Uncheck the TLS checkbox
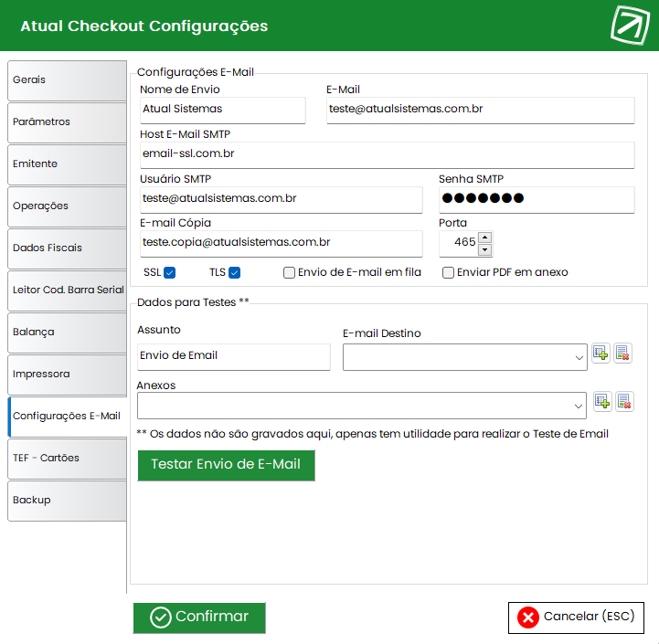This screenshot has width=659, height=644. pos(235,272)
